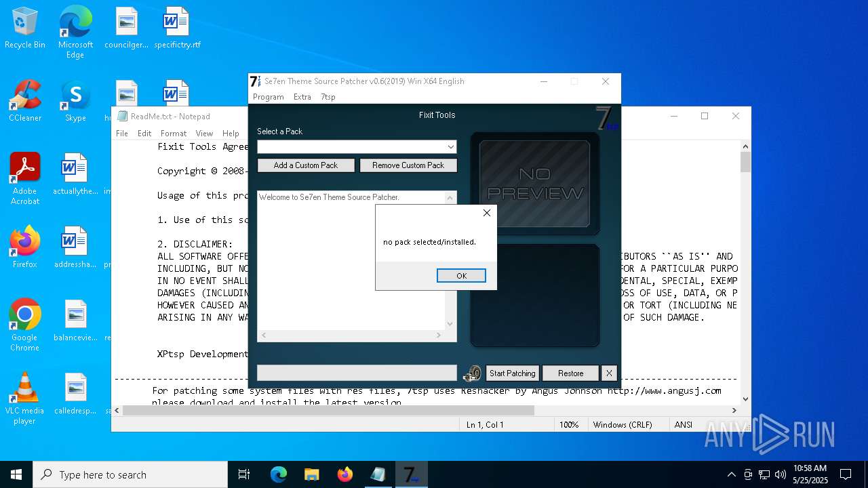
Task: Maximize the Notepad window
Action: 705,116
